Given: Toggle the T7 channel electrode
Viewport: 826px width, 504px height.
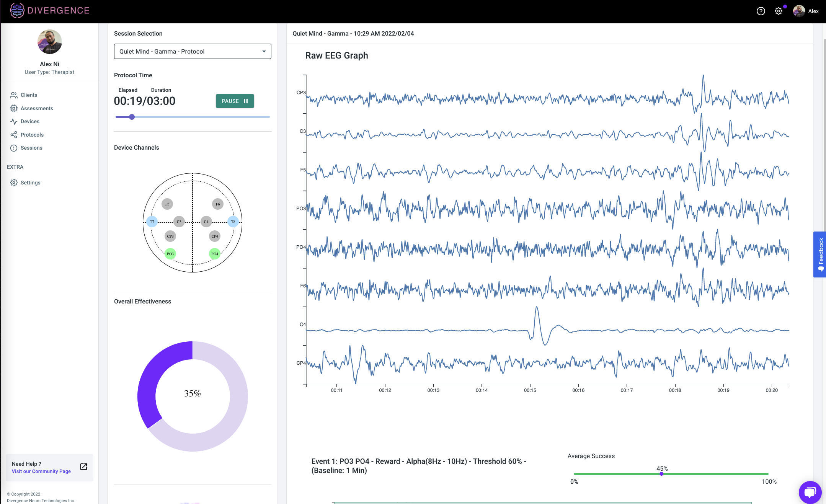Looking at the screenshot, I should 152,222.
